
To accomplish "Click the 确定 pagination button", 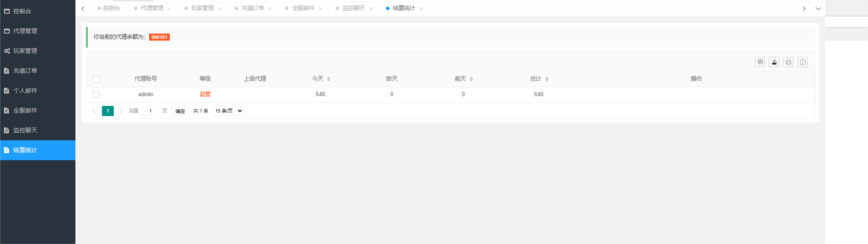I will 180,111.
